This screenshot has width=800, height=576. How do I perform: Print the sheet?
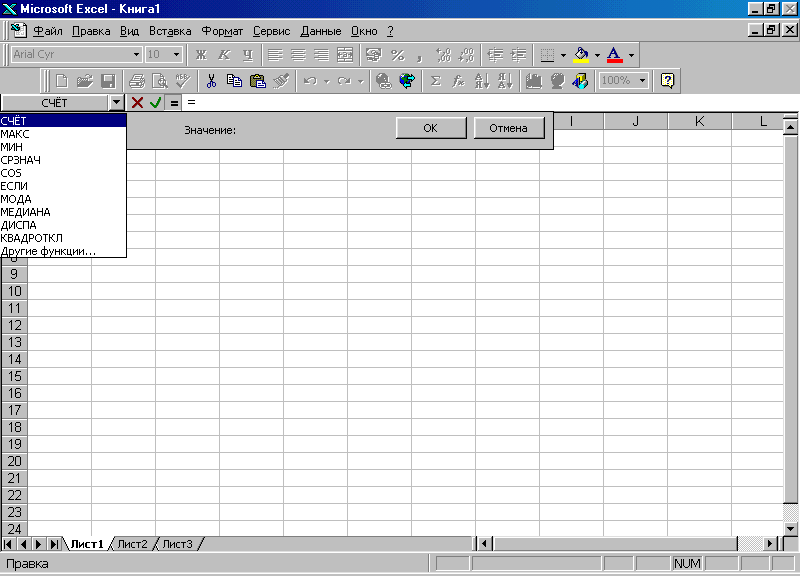pyautogui.click(x=137, y=81)
